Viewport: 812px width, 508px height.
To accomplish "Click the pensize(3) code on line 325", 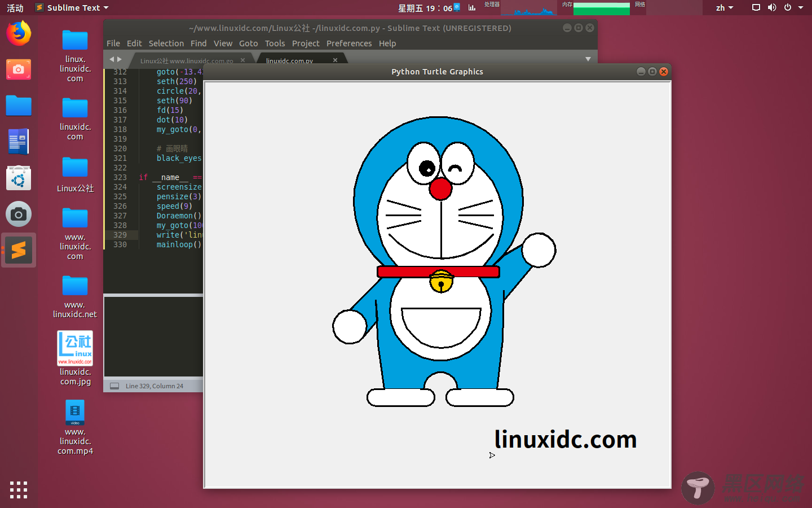I will tap(179, 196).
